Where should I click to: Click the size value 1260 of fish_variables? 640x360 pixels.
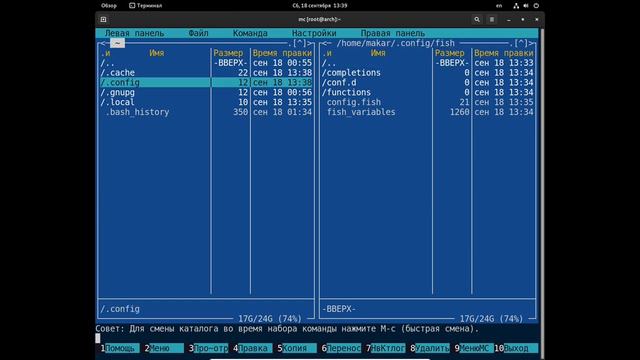click(x=460, y=112)
